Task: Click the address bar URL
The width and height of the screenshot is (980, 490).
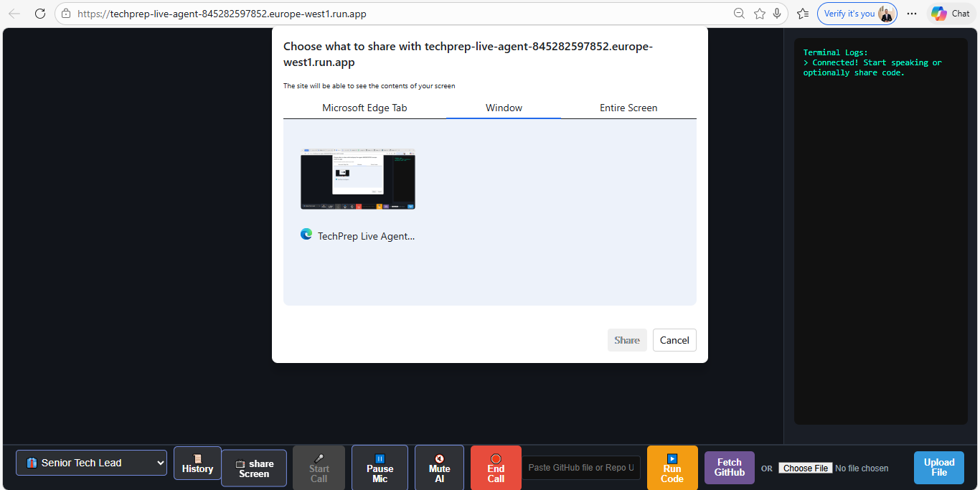Action: tap(222, 14)
